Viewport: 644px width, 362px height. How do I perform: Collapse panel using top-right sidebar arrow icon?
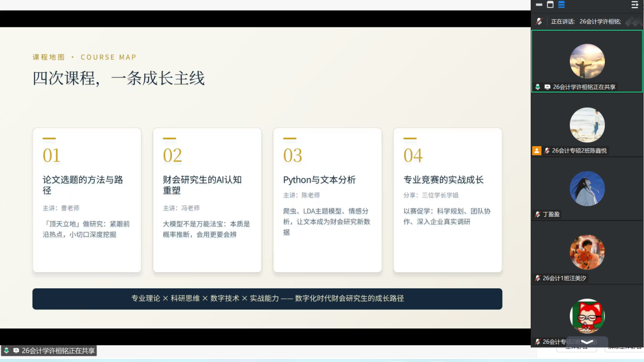(x=635, y=5)
